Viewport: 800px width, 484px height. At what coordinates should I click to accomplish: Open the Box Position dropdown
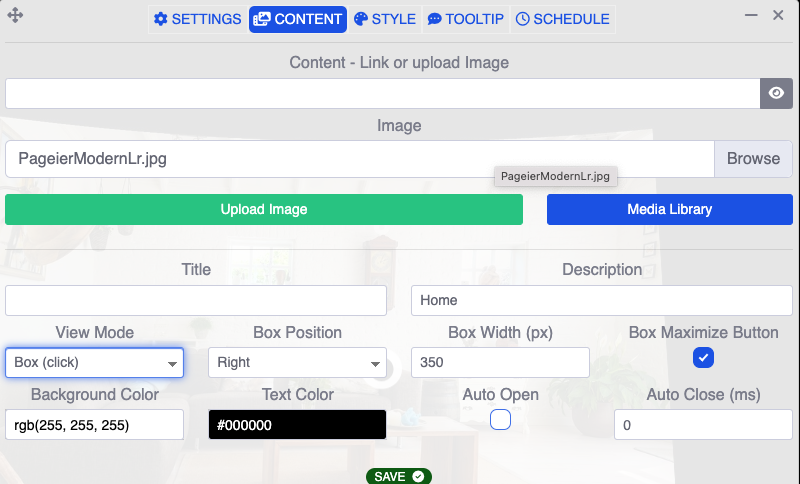tap(297, 363)
